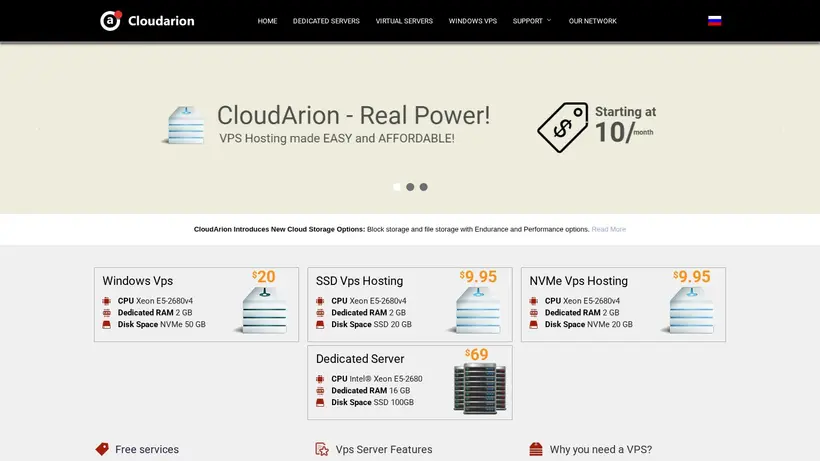Click RAM icon in Windows Vps card

pyautogui.click(x=107, y=313)
